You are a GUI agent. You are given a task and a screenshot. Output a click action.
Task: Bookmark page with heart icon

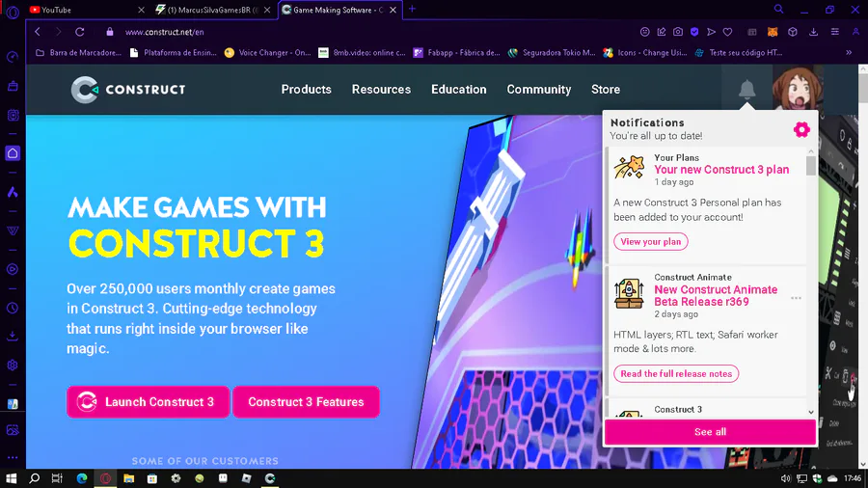click(727, 32)
